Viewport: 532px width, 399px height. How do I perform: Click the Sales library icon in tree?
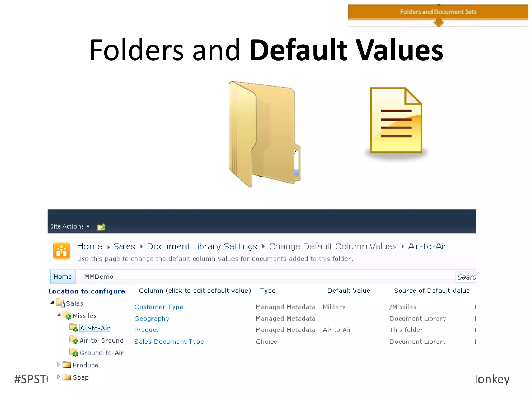coord(61,303)
